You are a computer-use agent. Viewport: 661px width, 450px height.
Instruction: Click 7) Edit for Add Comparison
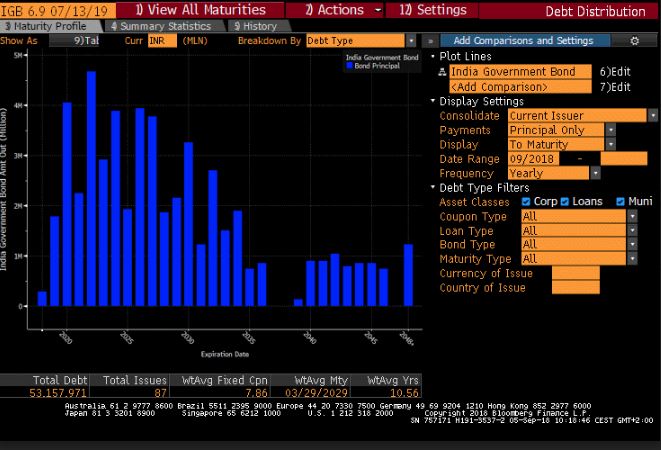(615, 87)
